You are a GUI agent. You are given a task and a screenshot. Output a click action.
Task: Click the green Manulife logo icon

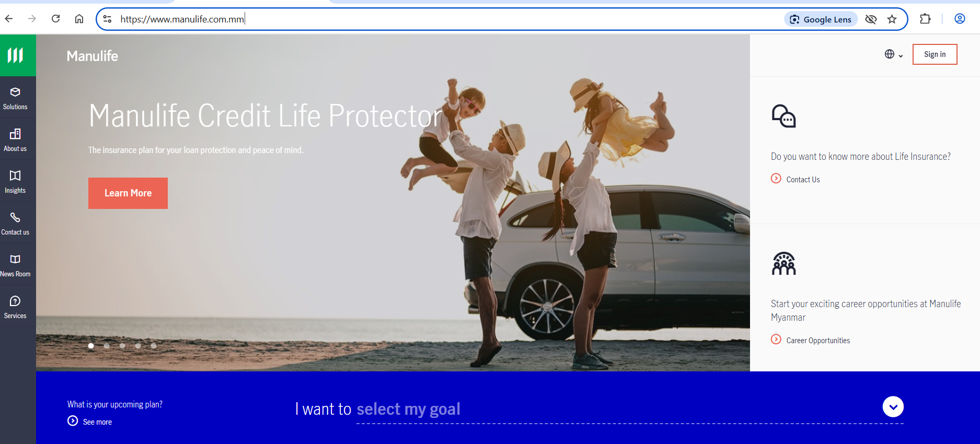coord(18,55)
